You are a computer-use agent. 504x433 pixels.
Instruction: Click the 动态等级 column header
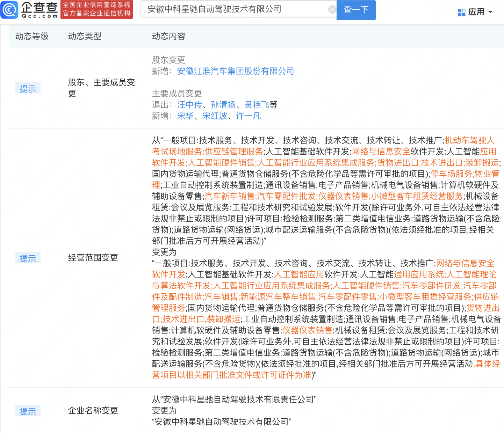point(32,36)
